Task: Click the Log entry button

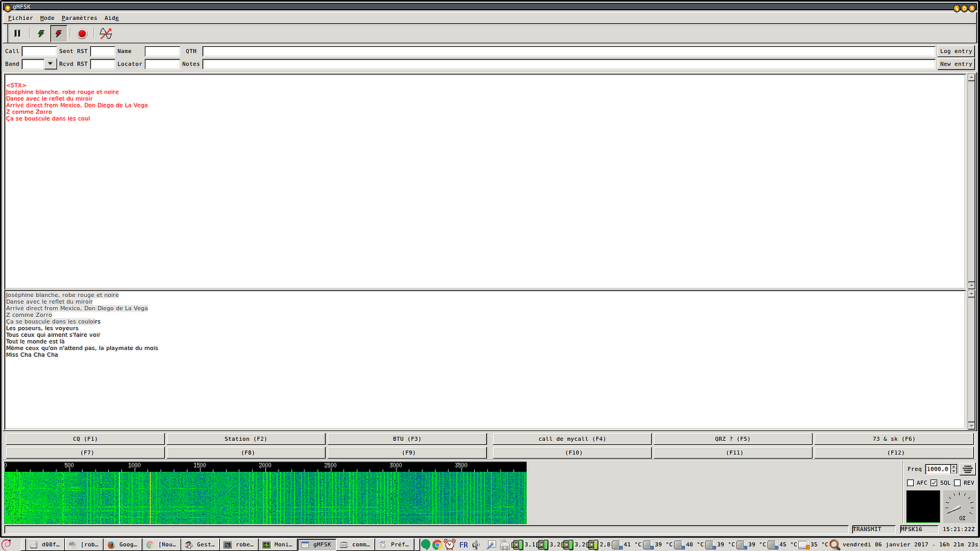Action: [x=956, y=51]
